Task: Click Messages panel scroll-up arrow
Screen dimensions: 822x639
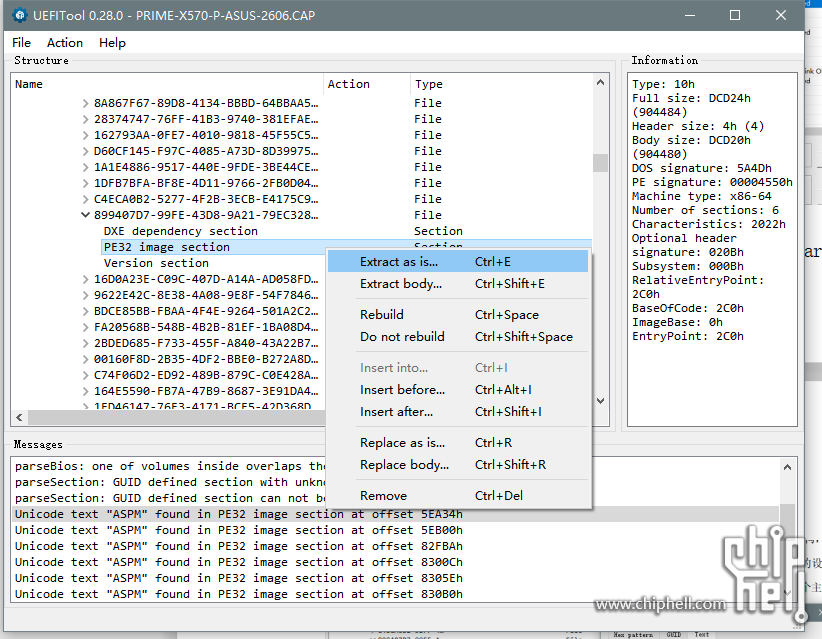Action: 787,467
